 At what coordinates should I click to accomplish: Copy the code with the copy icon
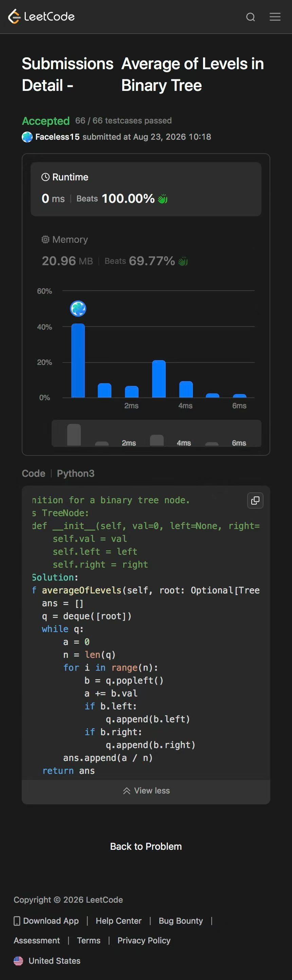point(255,500)
